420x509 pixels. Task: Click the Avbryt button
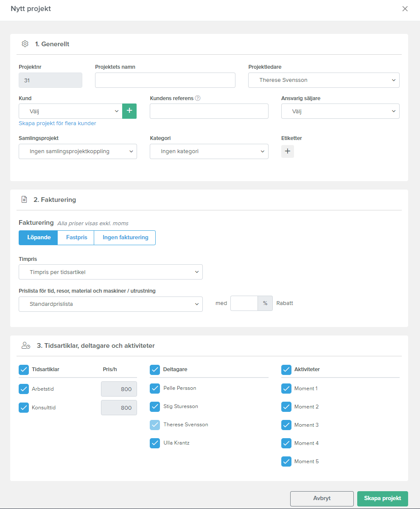(x=322, y=498)
